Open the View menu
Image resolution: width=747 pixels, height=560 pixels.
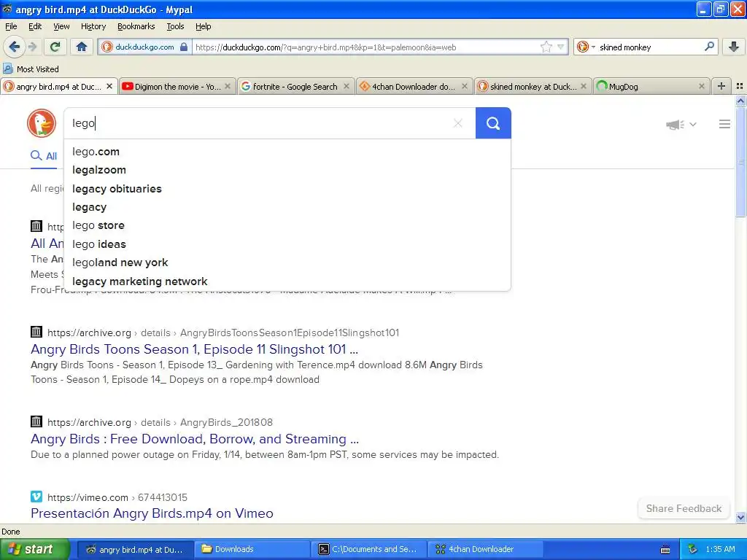pos(61,26)
